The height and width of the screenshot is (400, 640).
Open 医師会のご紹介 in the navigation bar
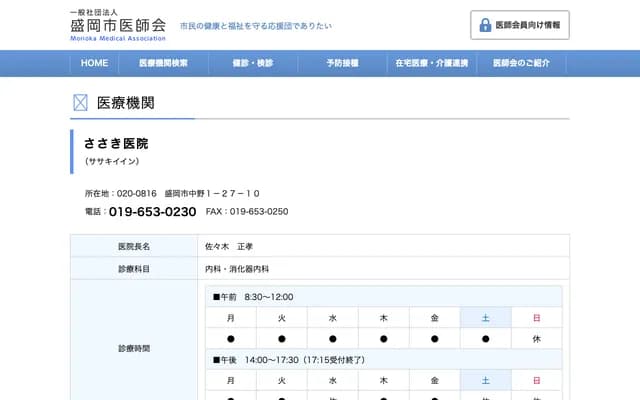[x=521, y=63]
